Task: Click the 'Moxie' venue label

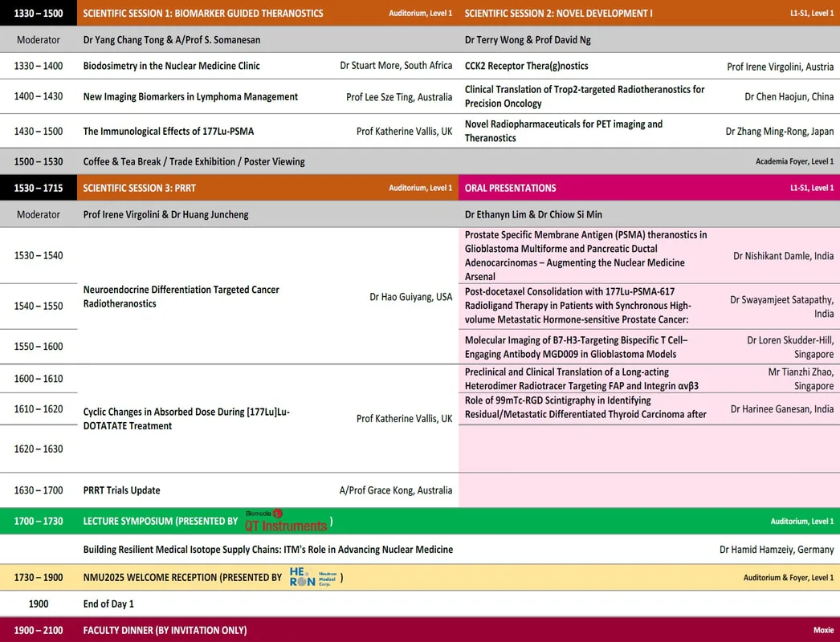Action: click(824, 630)
